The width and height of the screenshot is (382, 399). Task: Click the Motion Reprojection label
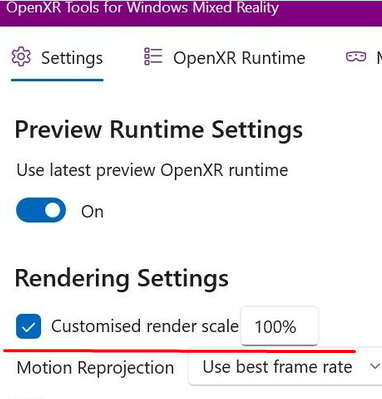click(x=95, y=368)
